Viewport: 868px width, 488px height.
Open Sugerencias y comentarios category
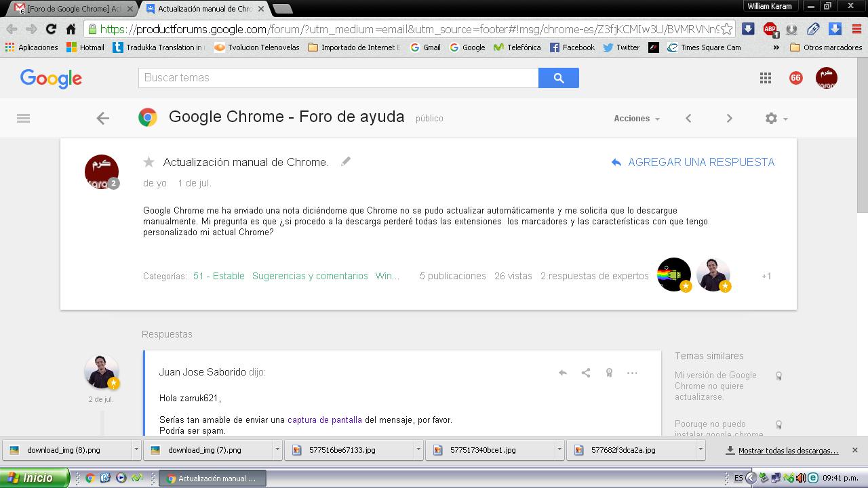click(x=310, y=276)
